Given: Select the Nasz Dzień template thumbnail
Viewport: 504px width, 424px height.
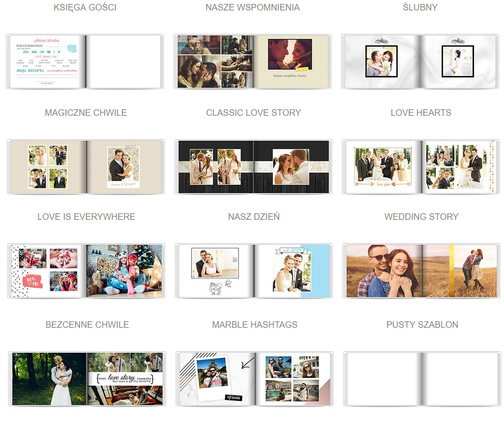Looking at the screenshot, I should tap(254, 271).
